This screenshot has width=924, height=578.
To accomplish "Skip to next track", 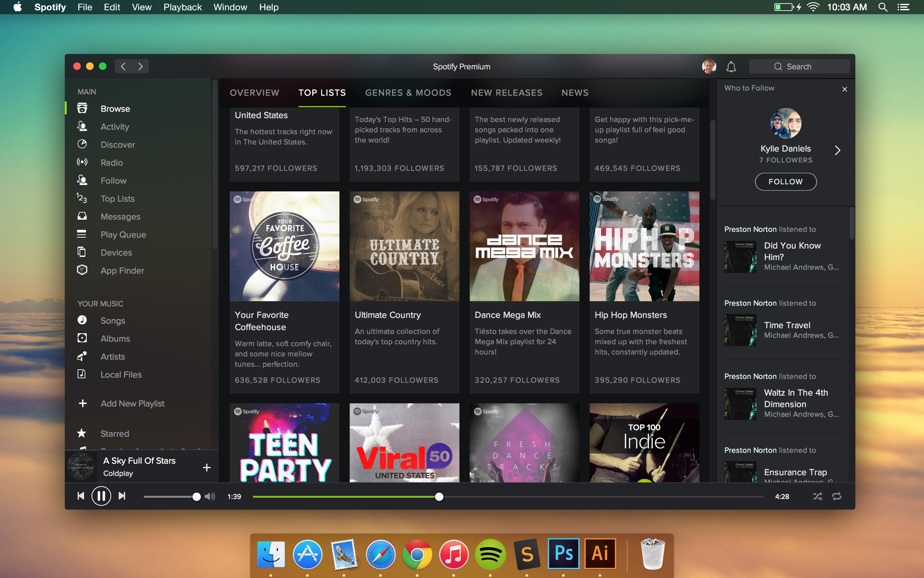I will click(x=122, y=496).
